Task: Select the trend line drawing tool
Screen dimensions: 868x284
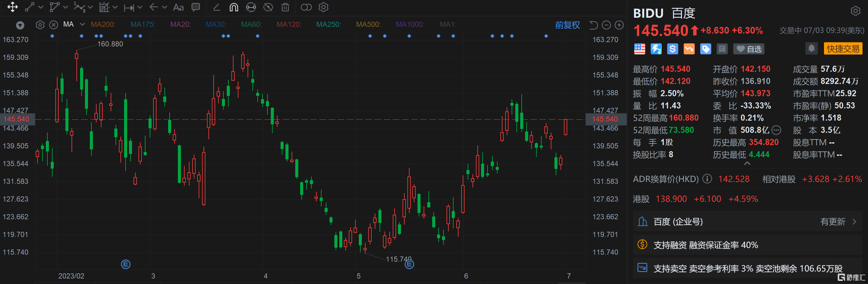Action: 30,7
